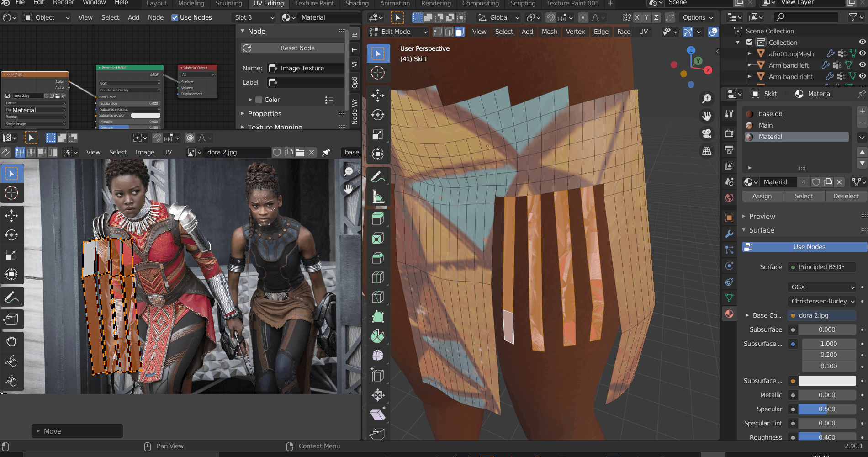The width and height of the screenshot is (868, 457).
Task: Open the Image menu in UV editor
Action: coord(145,152)
